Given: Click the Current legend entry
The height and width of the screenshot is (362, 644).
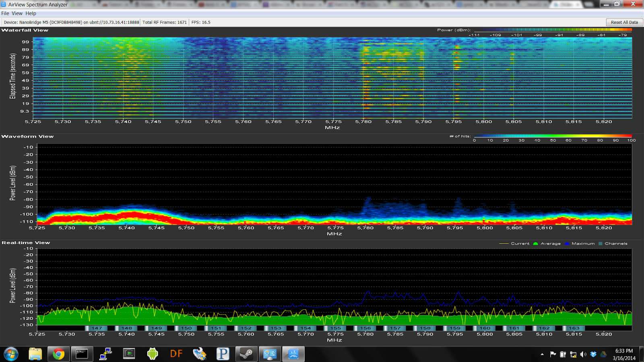Looking at the screenshot, I should (x=514, y=243).
